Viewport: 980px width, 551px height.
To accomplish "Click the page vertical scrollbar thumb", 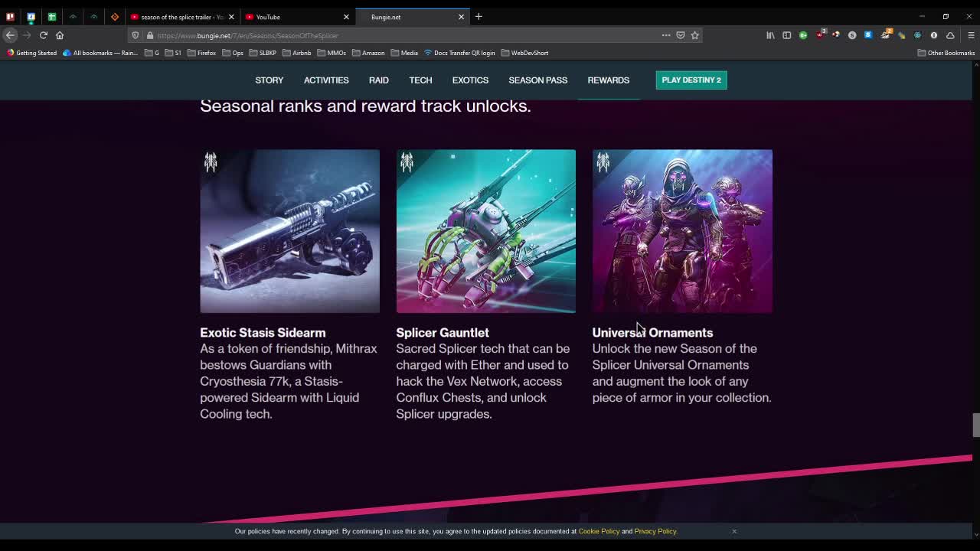I will click(976, 425).
